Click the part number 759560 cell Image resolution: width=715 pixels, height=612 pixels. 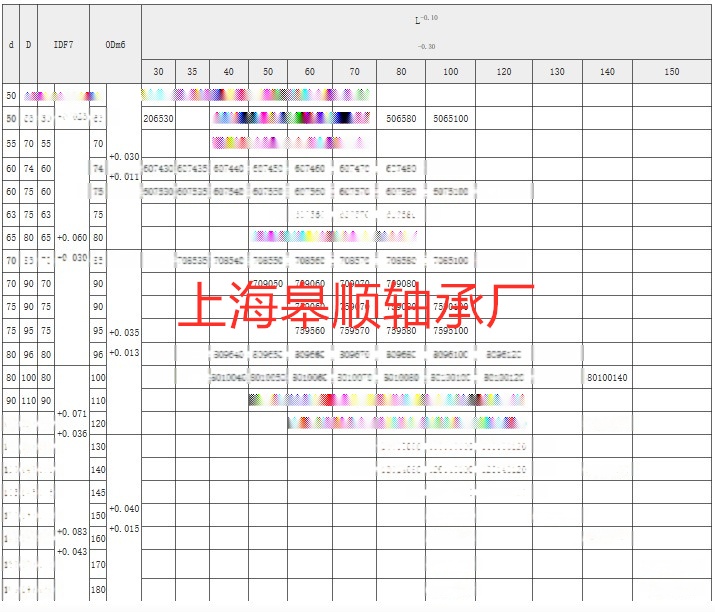tap(310, 331)
